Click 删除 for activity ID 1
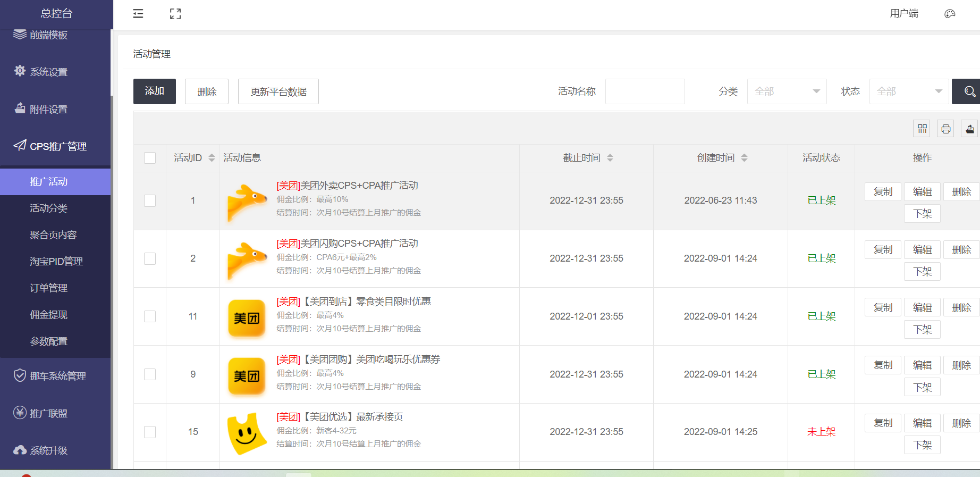 click(x=961, y=191)
